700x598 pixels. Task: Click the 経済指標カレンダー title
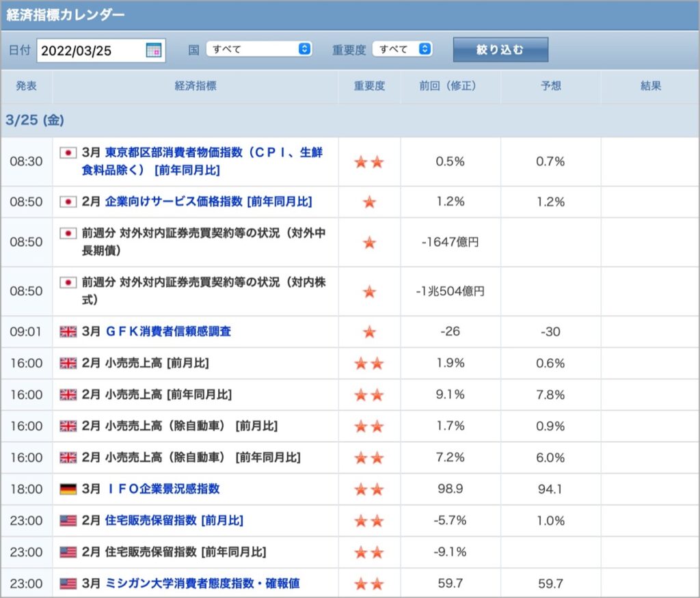pos(66,15)
